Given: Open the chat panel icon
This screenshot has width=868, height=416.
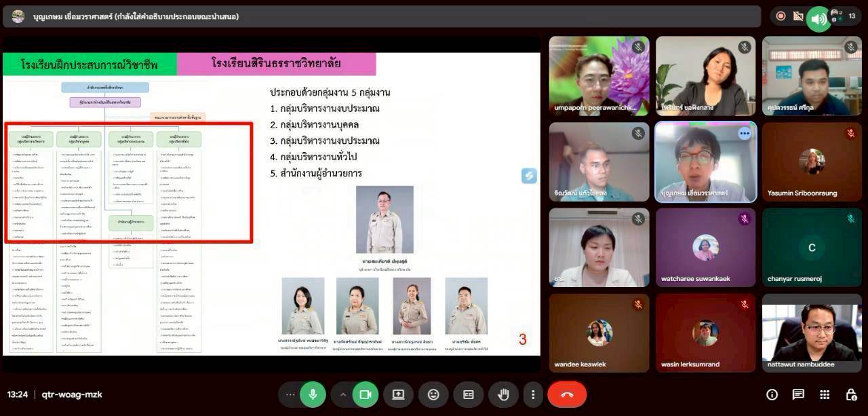Looking at the screenshot, I should [798, 394].
